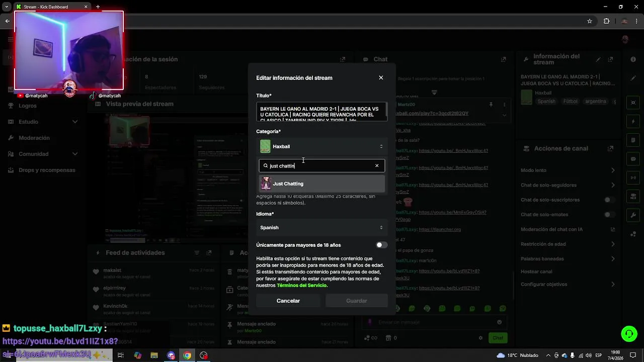This screenshot has width=644, height=362.
Task: Toggle the note widget icon in rail
Action: [x=633, y=140]
